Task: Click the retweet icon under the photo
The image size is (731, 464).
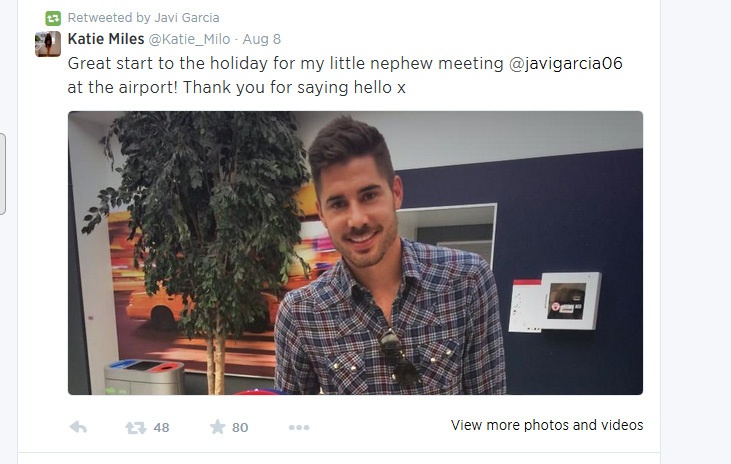Action: [x=136, y=427]
